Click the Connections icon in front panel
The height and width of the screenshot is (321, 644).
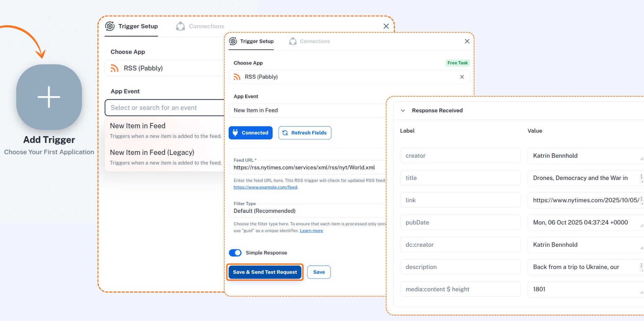[x=293, y=41]
